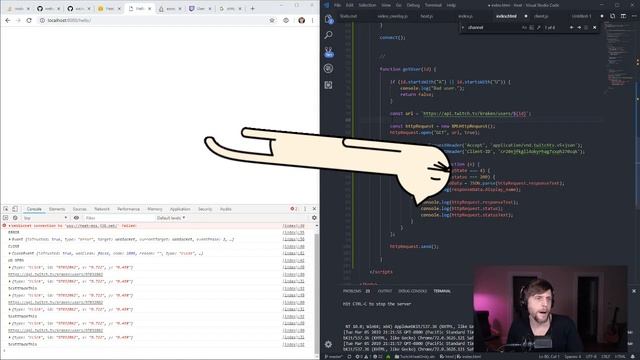Toggle DevTools device toolbar
Viewport: 640px width, 360px height.
click(x=15, y=209)
